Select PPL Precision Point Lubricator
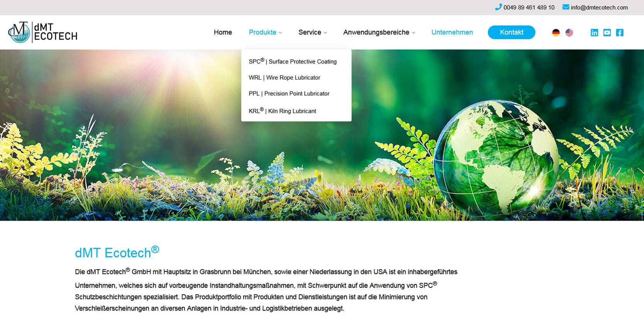Viewport: 644px width, 328px height. coord(289,93)
